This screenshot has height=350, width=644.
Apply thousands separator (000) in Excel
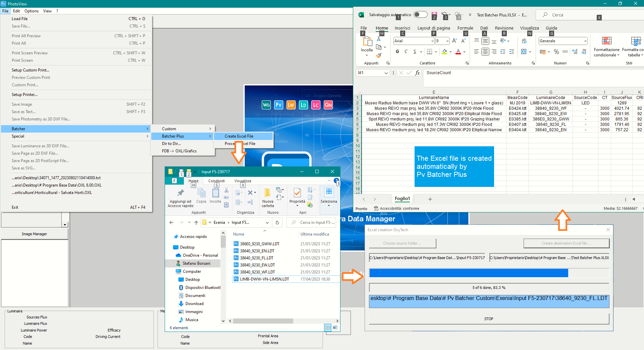(565, 52)
